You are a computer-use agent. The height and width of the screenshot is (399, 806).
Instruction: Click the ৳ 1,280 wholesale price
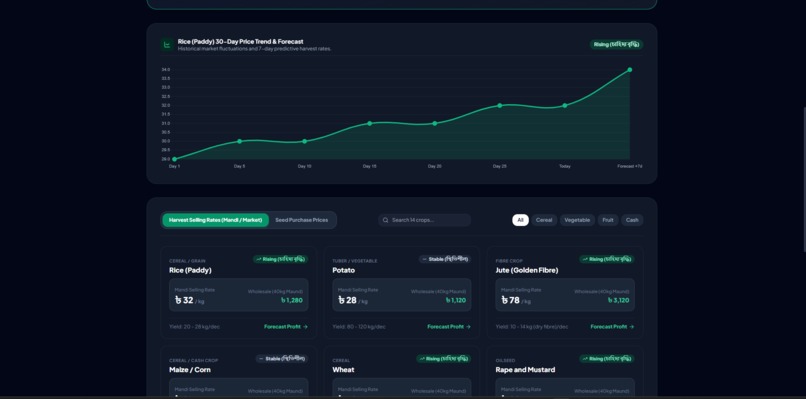coord(291,300)
